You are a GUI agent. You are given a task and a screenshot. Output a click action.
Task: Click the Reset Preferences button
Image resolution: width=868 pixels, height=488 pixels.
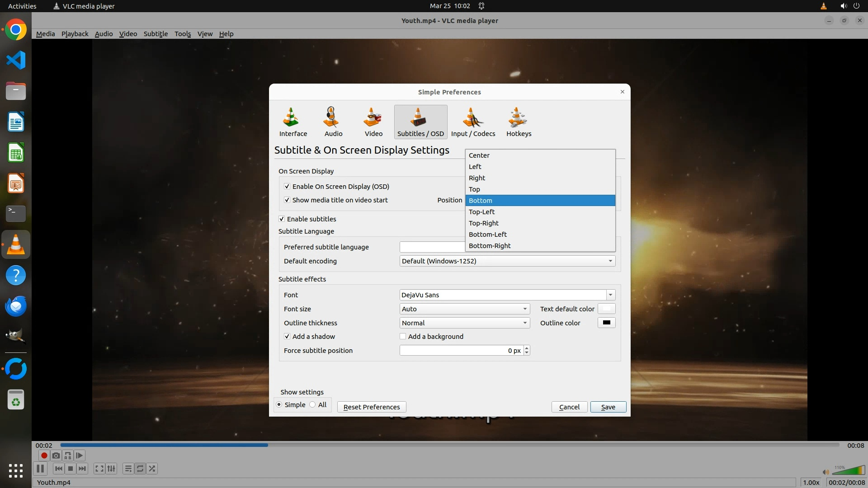click(371, 407)
